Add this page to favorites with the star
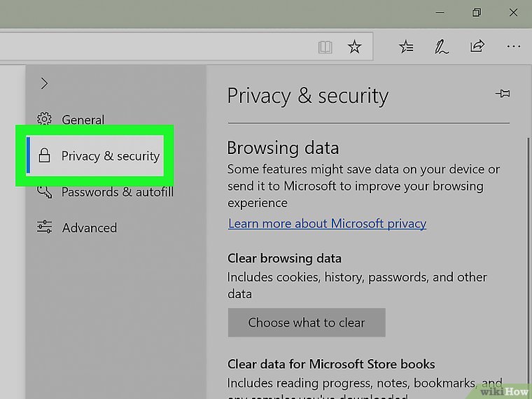The width and height of the screenshot is (532, 399). (x=355, y=47)
